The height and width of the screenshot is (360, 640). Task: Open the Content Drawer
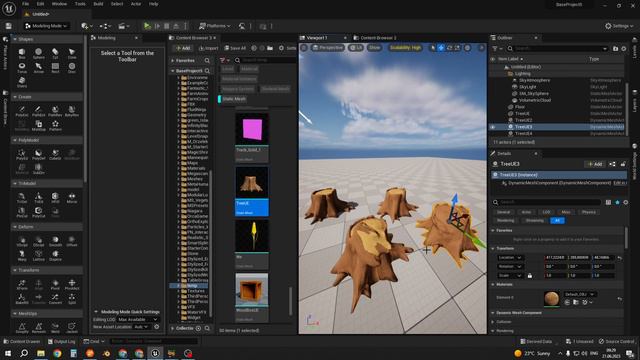(22, 341)
